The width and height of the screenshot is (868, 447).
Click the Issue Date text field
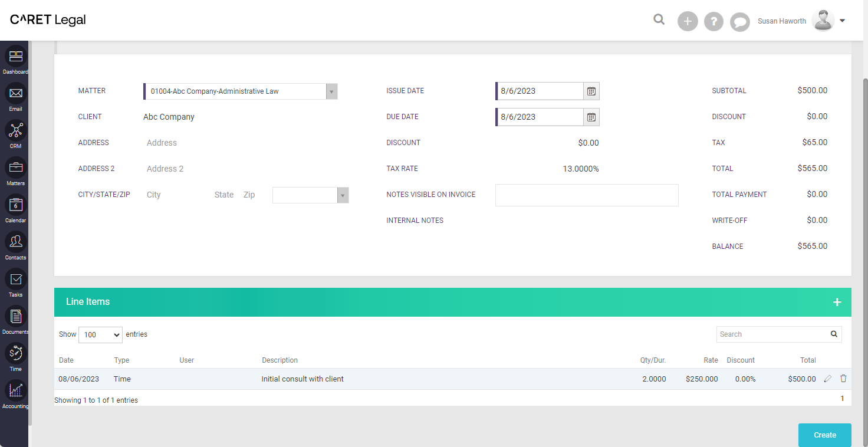540,91
